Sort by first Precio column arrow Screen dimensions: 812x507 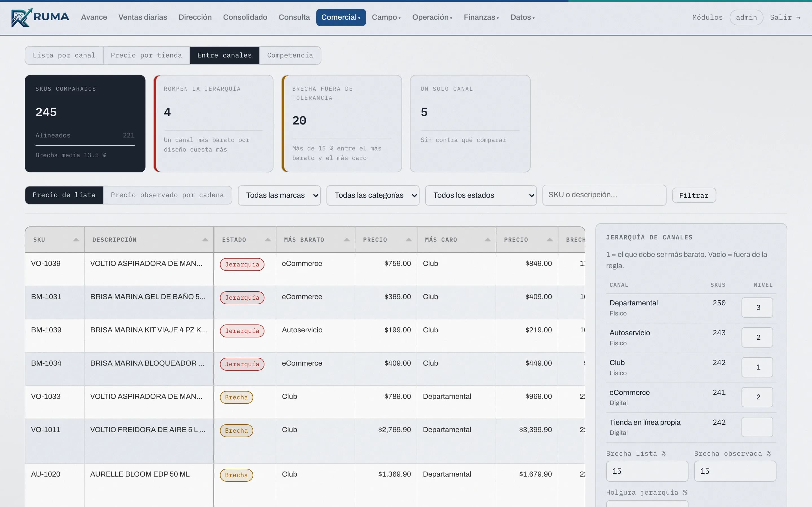point(409,240)
